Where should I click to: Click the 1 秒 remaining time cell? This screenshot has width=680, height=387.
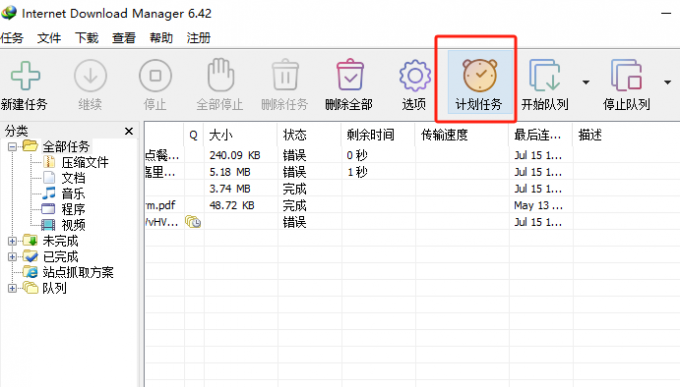(x=357, y=172)
